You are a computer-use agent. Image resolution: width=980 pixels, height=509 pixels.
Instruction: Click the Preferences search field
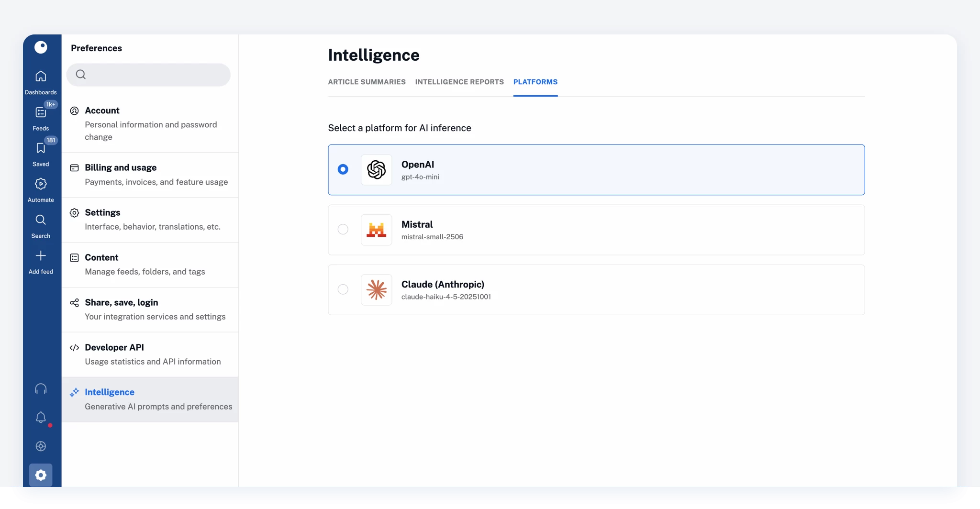(153, 75)
